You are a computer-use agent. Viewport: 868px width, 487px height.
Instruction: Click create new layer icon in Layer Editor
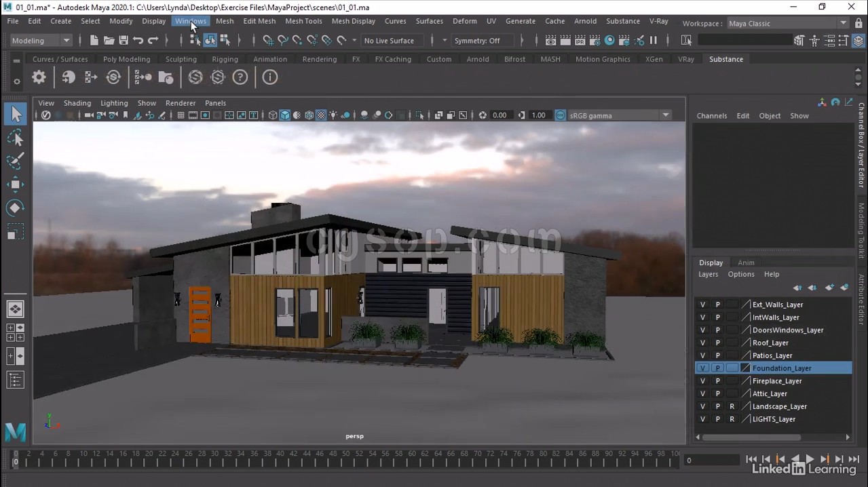point(829,288)
